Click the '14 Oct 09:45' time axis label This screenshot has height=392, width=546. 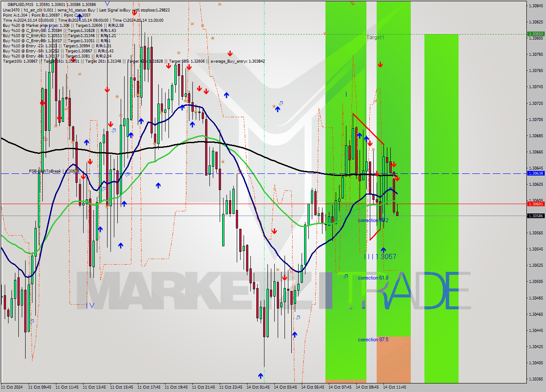click(x=367, y=387)
